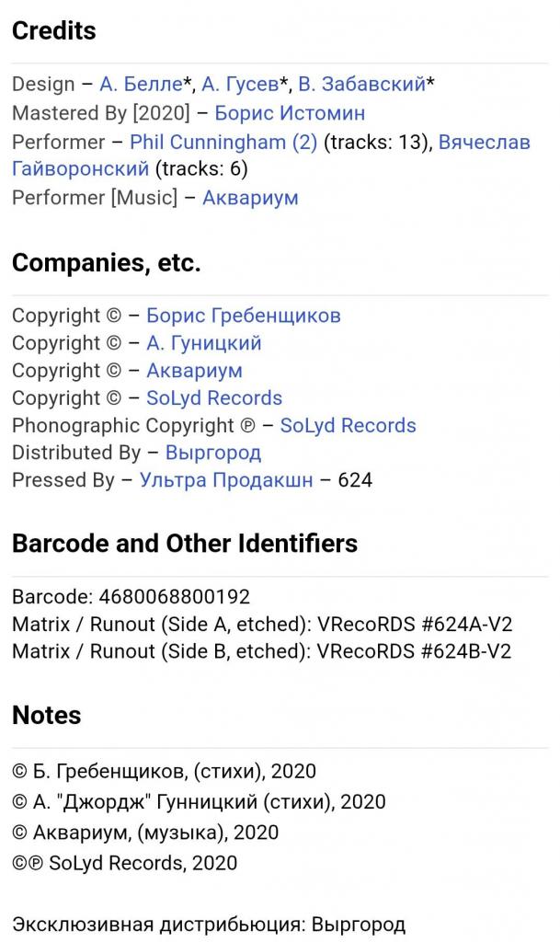Open Ультра Продакшн pressing plant link
The height and width of the screenshot is (942, 560).
(x=226, y=480)
